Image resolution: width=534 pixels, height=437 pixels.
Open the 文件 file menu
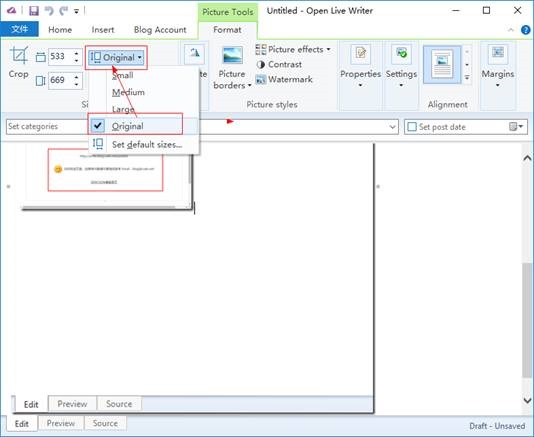(19, 29)
